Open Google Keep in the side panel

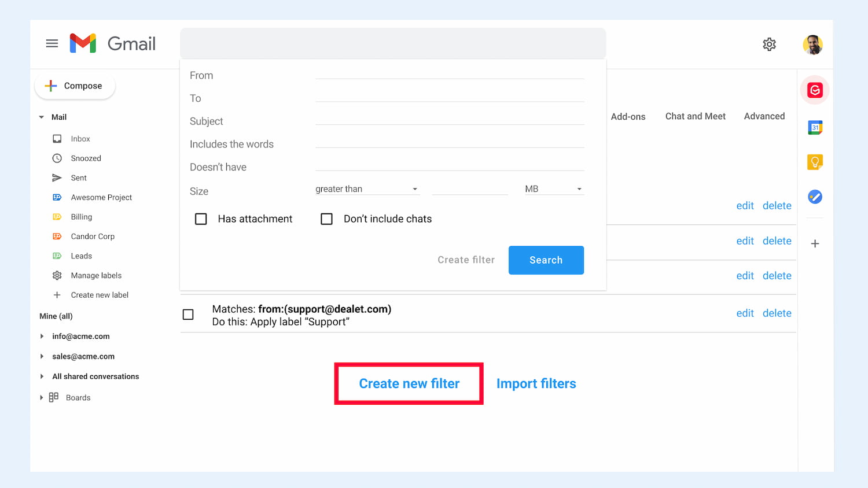(x=815, y=162)
